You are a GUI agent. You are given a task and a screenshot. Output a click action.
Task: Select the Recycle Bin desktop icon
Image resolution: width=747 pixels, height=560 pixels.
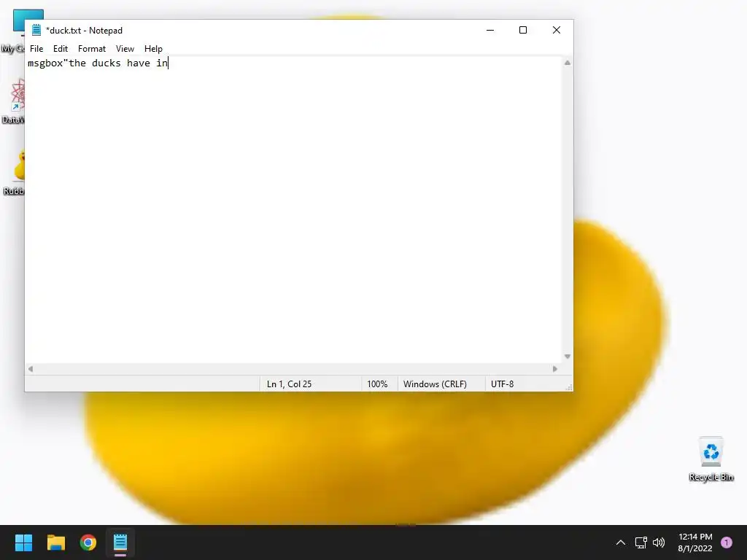click(711, 459)
